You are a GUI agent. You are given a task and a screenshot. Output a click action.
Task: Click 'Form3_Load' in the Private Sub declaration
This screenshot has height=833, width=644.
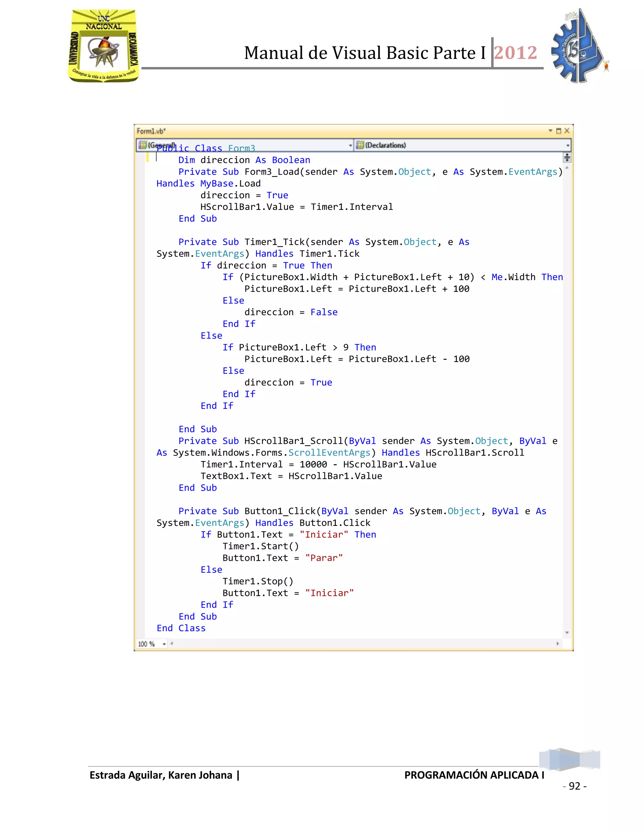pos(272,172)
